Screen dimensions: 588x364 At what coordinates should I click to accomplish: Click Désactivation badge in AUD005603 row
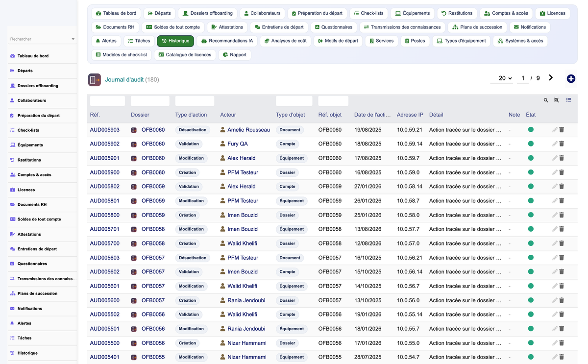193,258
